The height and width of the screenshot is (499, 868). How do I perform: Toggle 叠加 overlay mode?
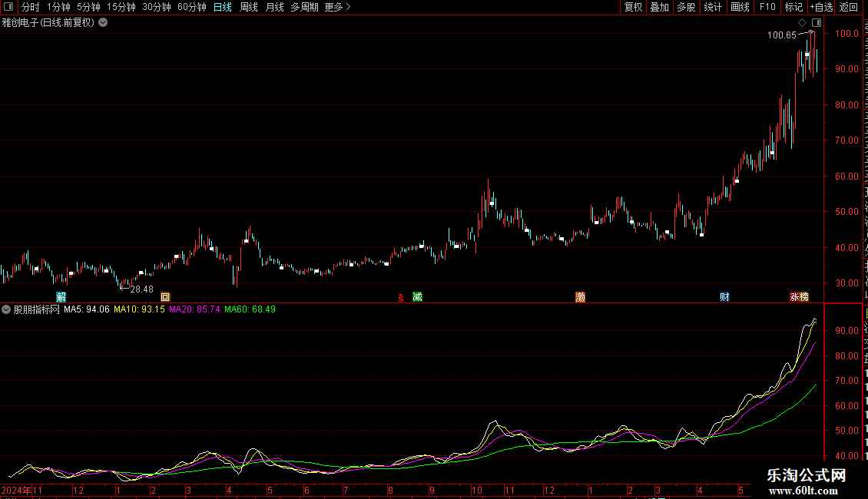coord(659,7)
